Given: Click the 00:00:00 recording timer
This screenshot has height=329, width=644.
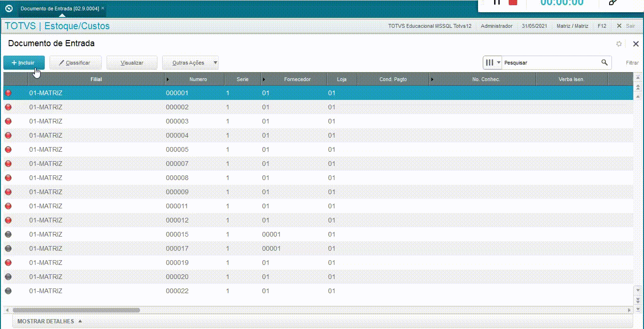Looking at the screenshot, I should pos(562,3).
